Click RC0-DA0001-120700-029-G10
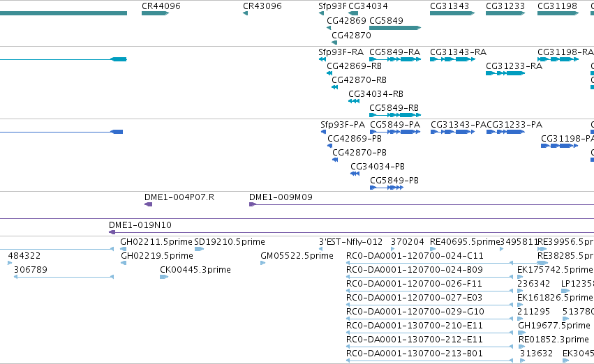Viewport: 594px width, 364px height. 415,312
